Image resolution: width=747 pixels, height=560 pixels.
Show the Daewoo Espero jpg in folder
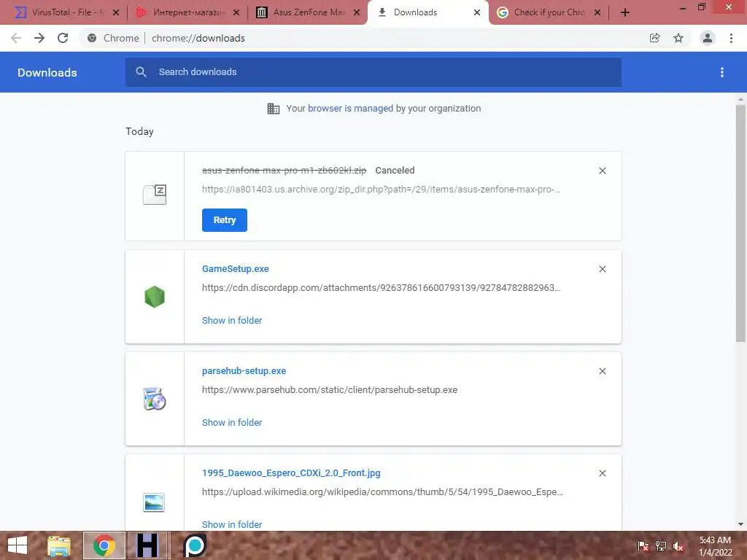(x=232, y=524)
